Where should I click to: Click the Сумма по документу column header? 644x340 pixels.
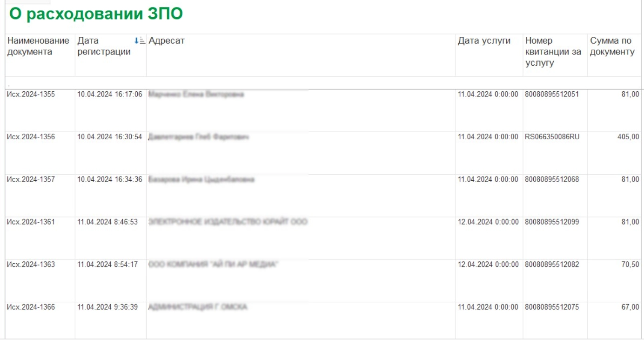click(x=612, y=47)
